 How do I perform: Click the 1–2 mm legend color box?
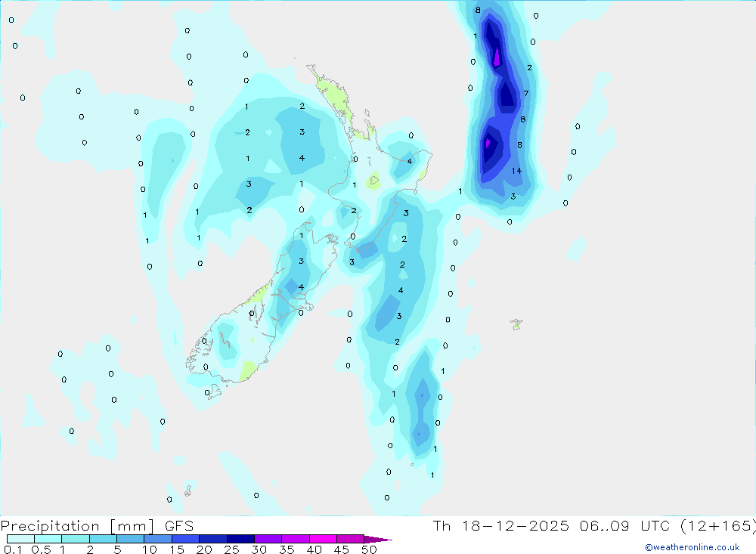(x=76, y=539)
